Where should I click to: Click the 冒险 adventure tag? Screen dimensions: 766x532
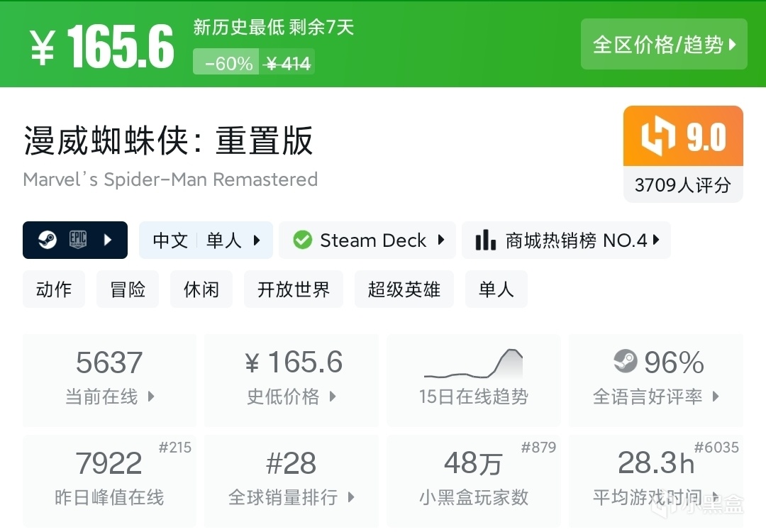(x=128, y=289)
